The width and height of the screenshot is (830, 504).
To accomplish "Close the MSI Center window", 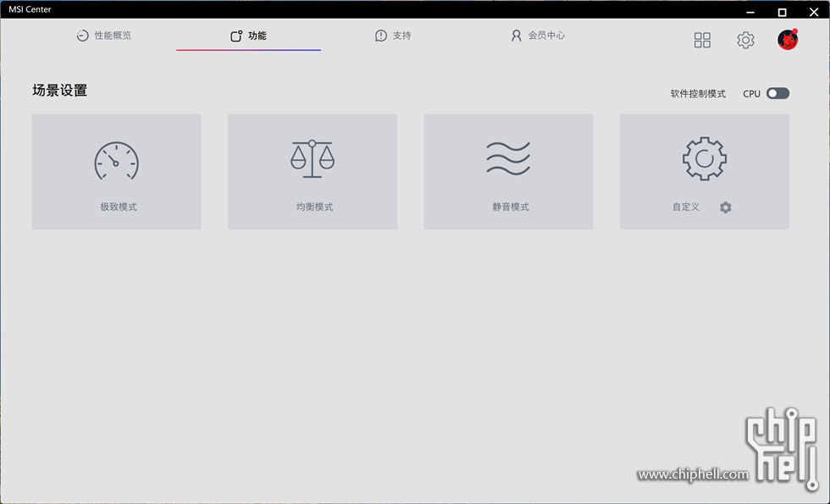I will pos(814,12).
